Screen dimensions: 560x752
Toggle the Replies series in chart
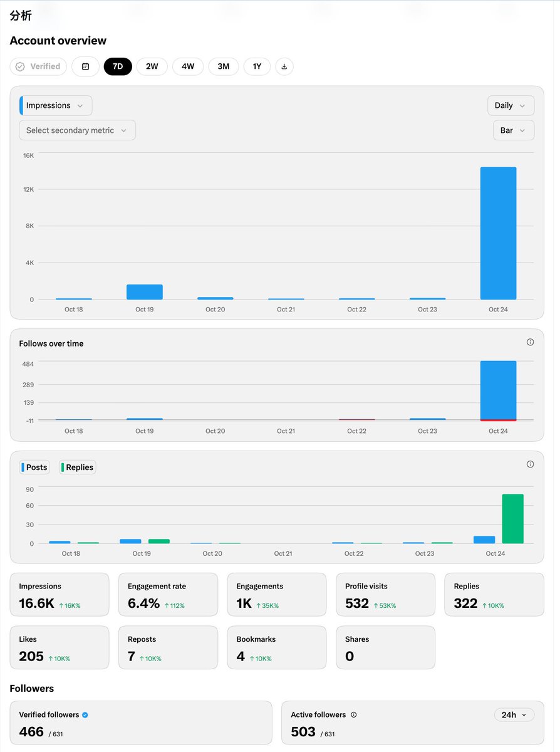77,467
